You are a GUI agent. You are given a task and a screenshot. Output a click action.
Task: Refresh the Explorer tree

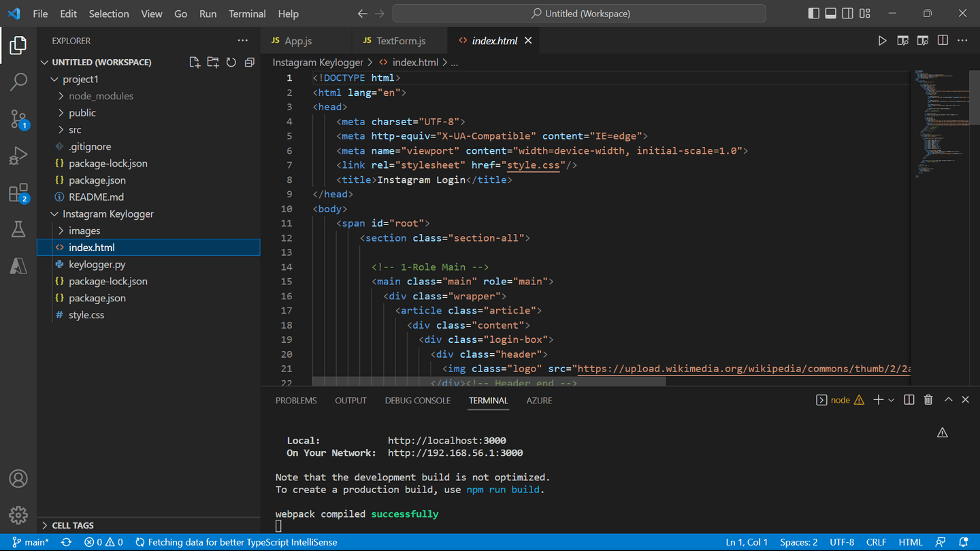point(231,62)
